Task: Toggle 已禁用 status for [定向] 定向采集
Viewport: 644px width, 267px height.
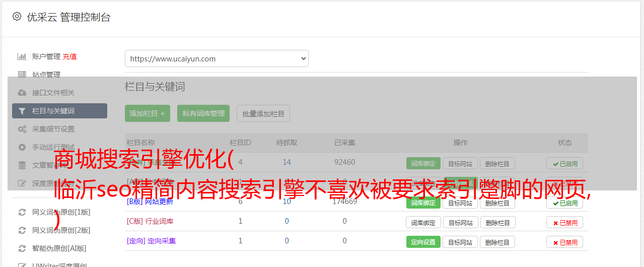Action: click(x=565, y=242)
